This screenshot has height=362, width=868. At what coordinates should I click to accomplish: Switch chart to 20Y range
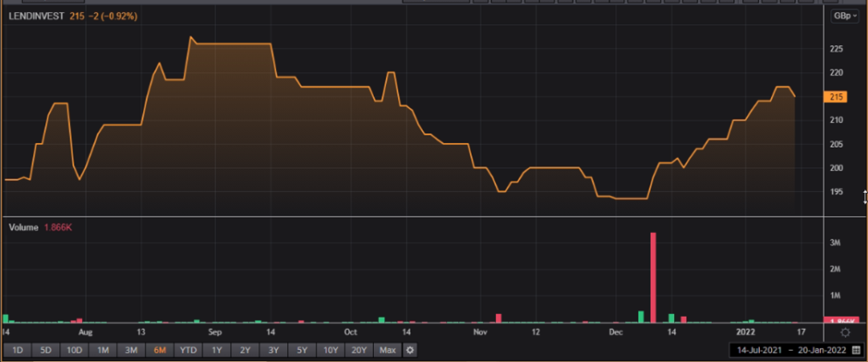[358, 350]
